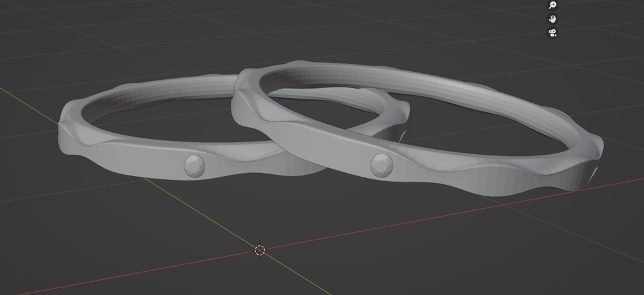Click the zoom magnifier viewport icon
This screenshot has width=644, height=295.
click(x=553, y=5)
